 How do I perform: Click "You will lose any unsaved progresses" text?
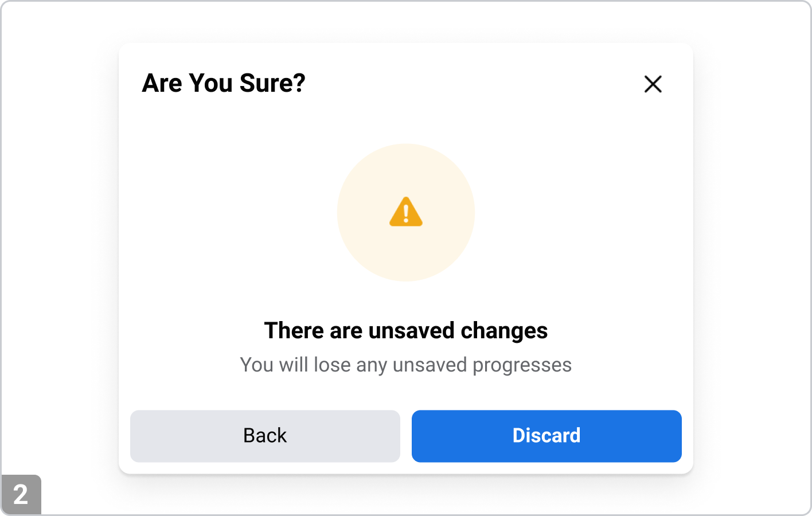pos(405,365)
